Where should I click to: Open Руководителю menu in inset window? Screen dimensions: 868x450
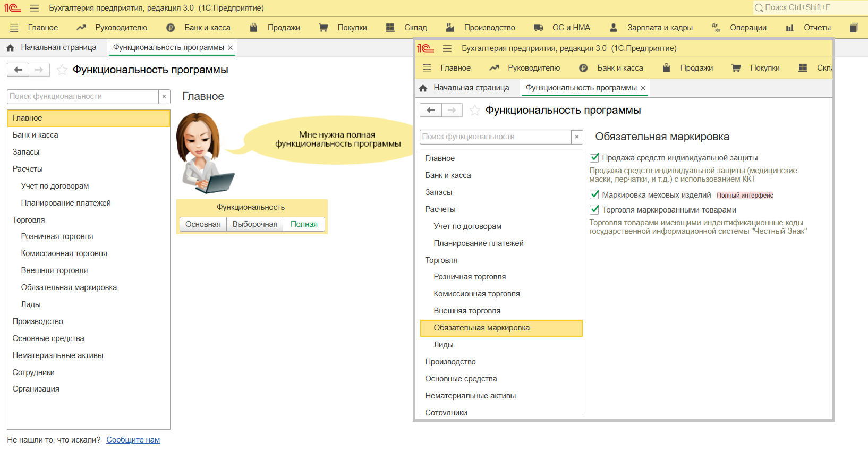534,68
